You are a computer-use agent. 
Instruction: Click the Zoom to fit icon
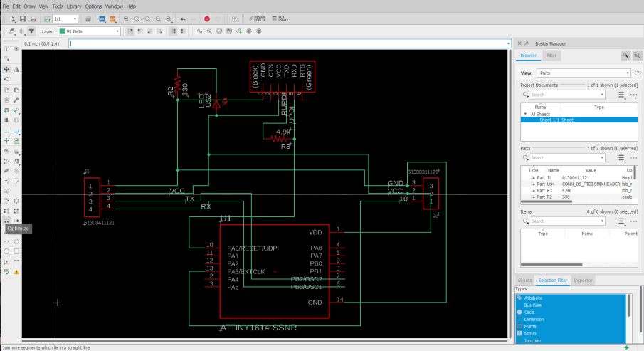126,19
